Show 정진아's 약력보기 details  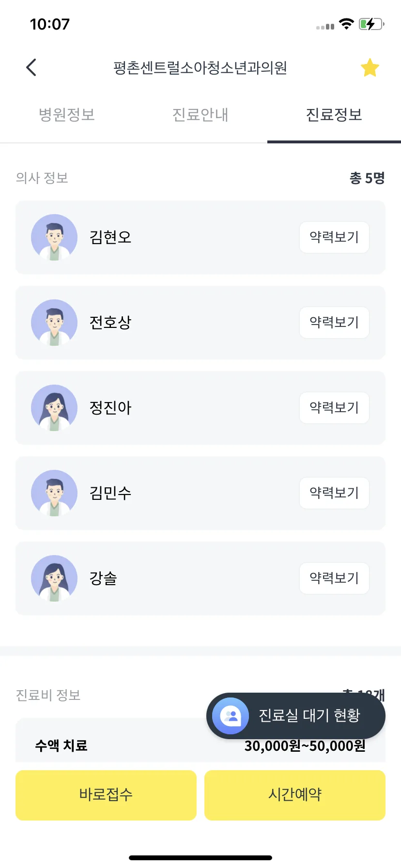334,408
